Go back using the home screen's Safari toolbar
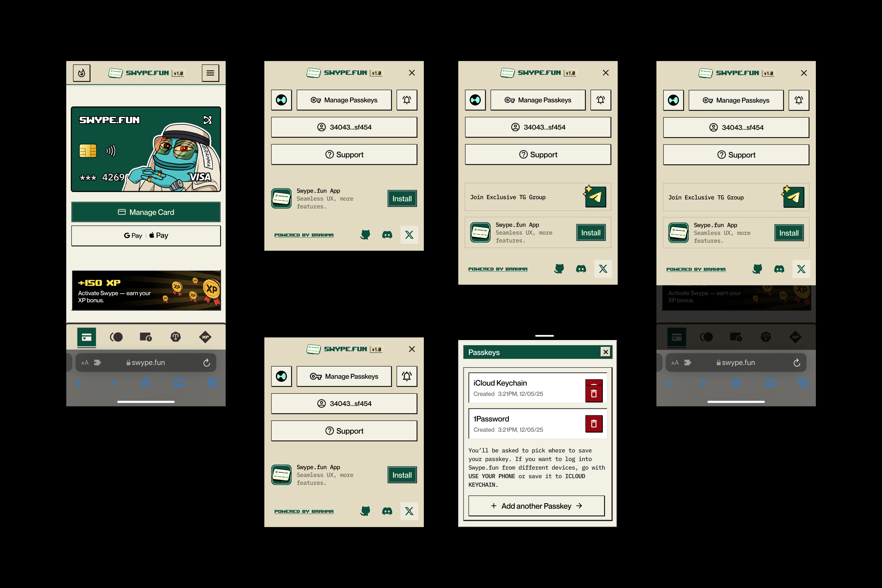 (x=78, y=383)
